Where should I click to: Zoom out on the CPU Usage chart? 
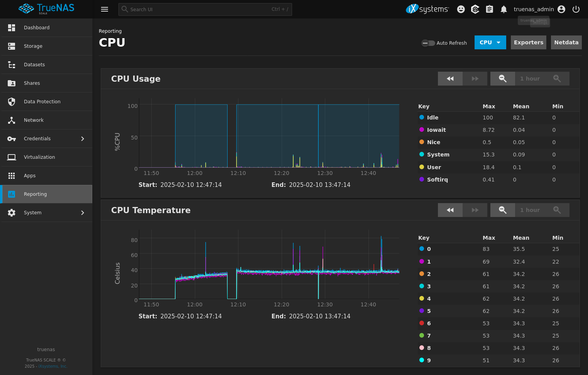click(502, 78)
